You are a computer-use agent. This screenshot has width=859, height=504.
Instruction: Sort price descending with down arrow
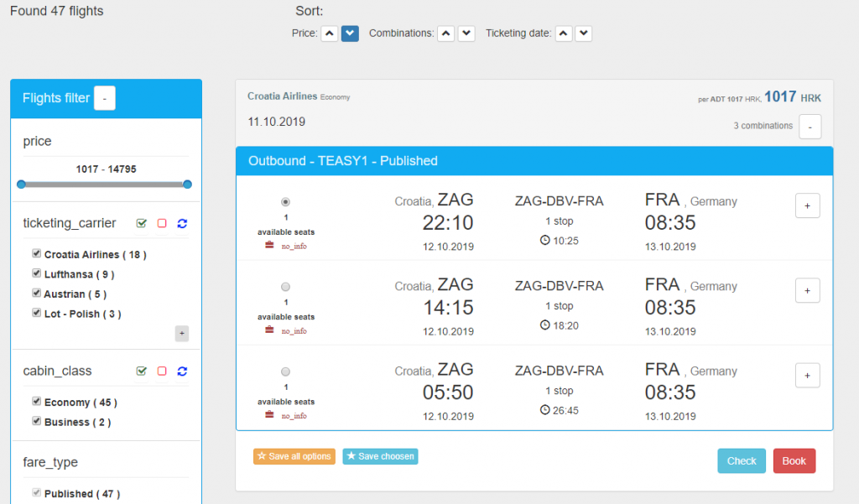(350, 34)
